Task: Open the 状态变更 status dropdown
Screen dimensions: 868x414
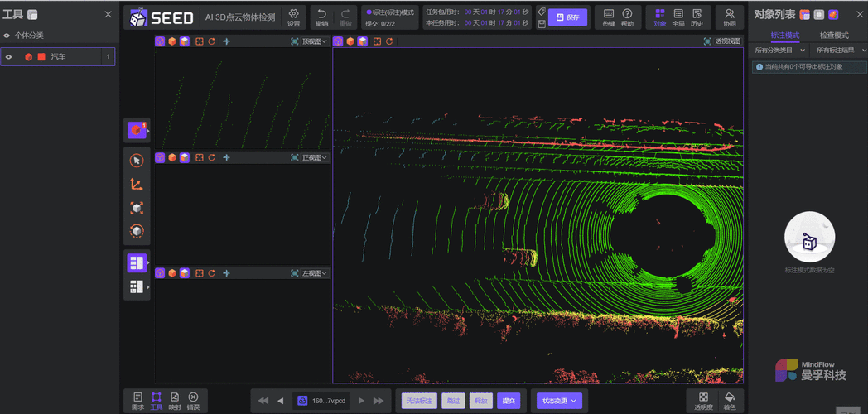Action: 558,401
